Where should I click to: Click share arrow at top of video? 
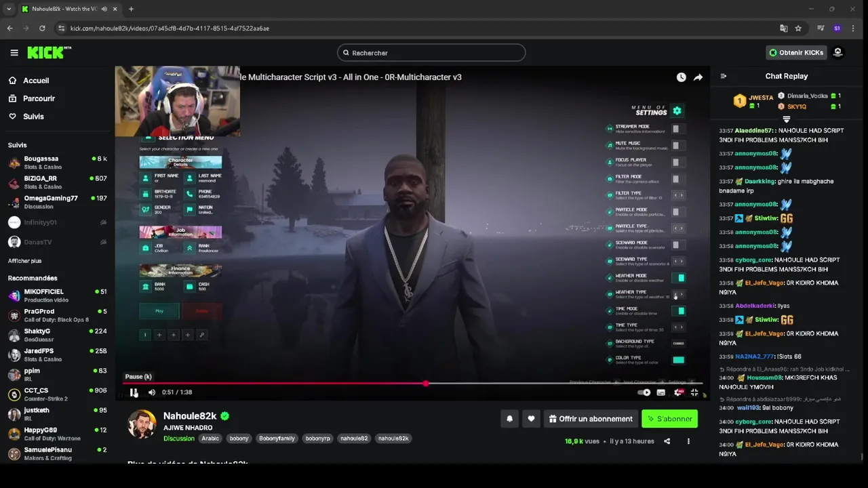click(x=698, y=77)
